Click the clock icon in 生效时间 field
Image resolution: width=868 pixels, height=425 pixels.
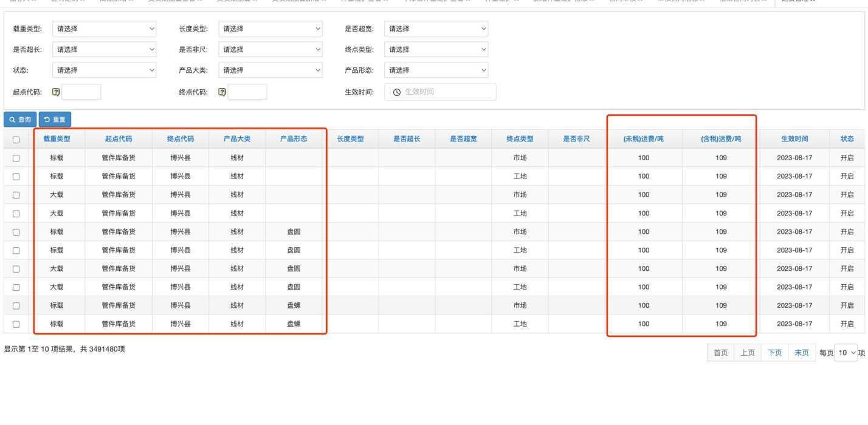coord(397,92)
